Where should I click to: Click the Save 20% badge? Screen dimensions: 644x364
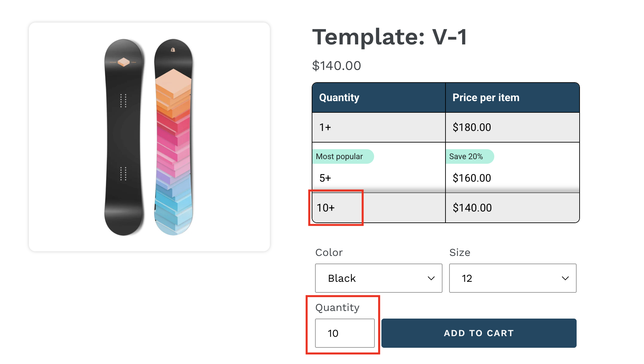point(469,156)
